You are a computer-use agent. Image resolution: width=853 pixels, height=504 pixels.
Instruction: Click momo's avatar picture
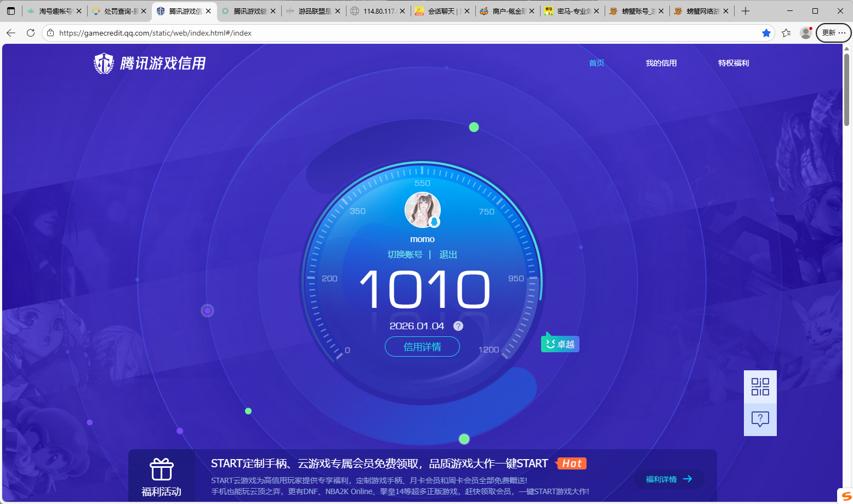click(x=422, y=209)
